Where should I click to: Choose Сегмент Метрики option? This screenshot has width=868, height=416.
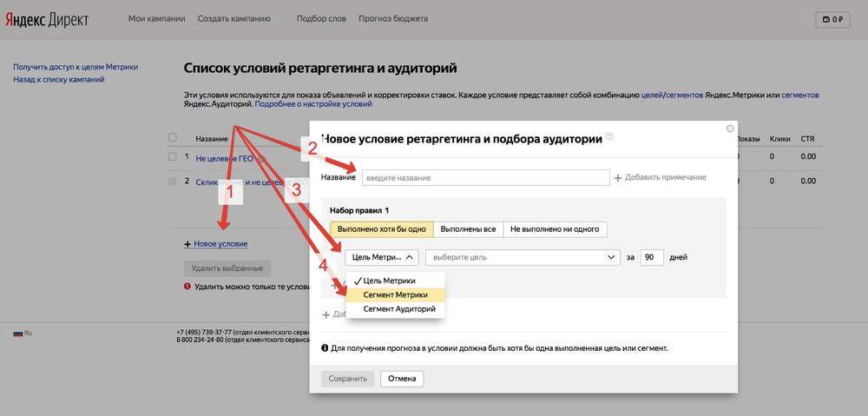point(395,295)
